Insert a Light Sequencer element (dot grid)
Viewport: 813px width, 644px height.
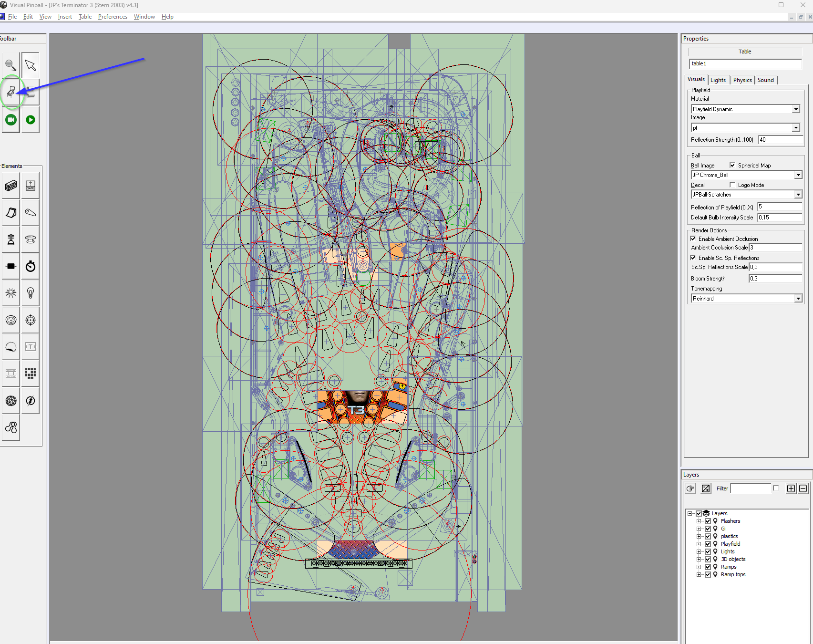[31, 374]
